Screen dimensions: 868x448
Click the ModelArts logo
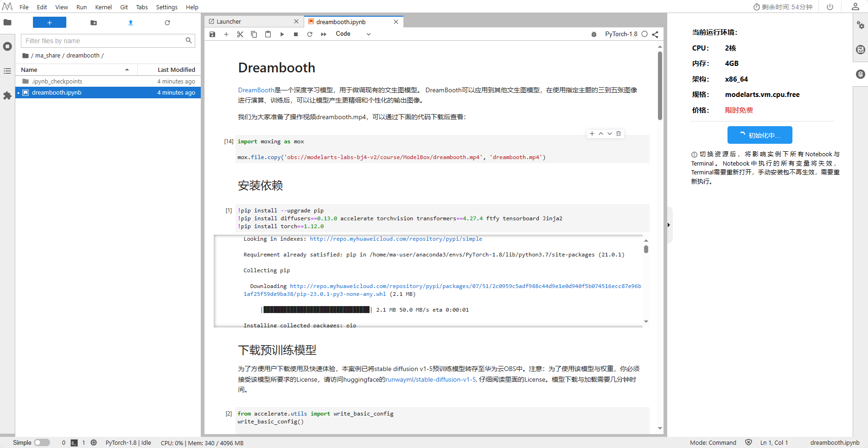[7, 6]
